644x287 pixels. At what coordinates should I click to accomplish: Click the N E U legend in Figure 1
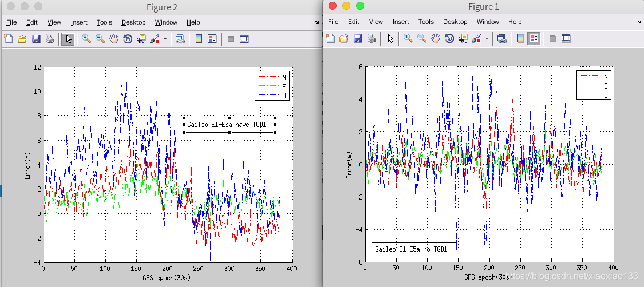(594, 85)
